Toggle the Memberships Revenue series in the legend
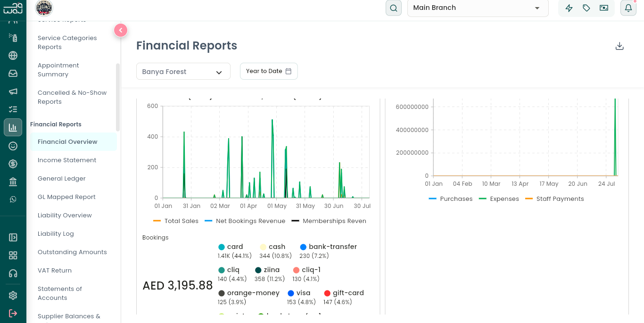644x323 pixels. [329, 221]
